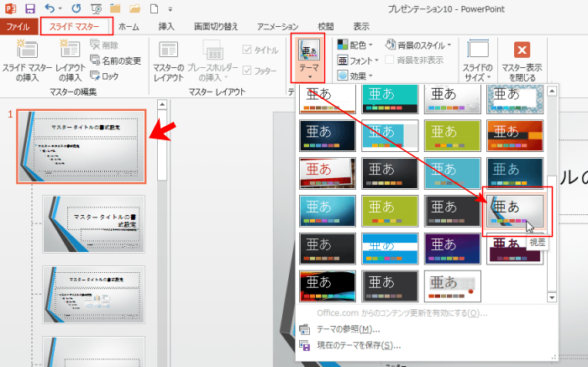Click the Browse themes folder icon
This screenshot has height=367, width=588.
click(304, 329)
